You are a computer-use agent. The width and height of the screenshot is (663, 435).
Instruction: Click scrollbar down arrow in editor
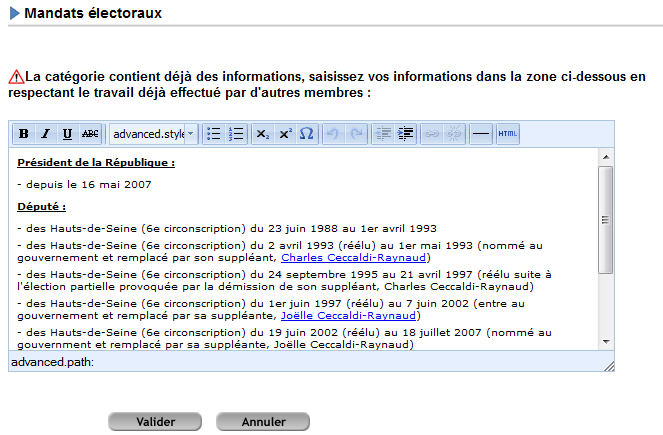pyautogui.click(x=605, y=342)
